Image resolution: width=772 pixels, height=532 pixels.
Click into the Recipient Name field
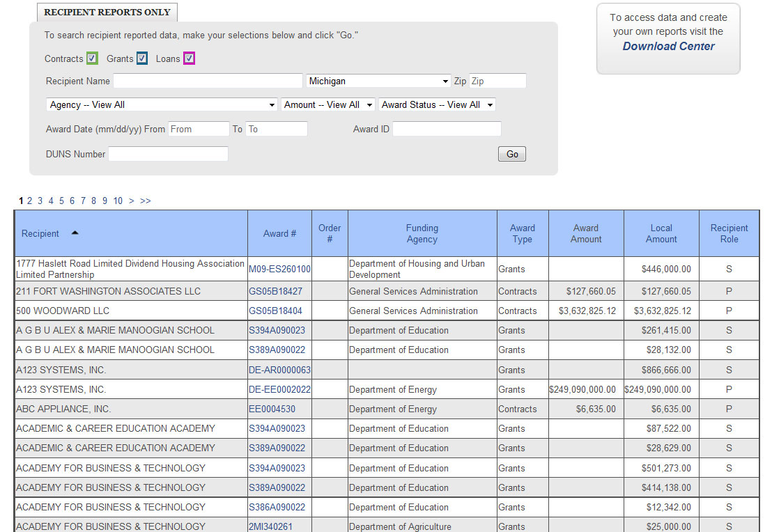[208, 81]
